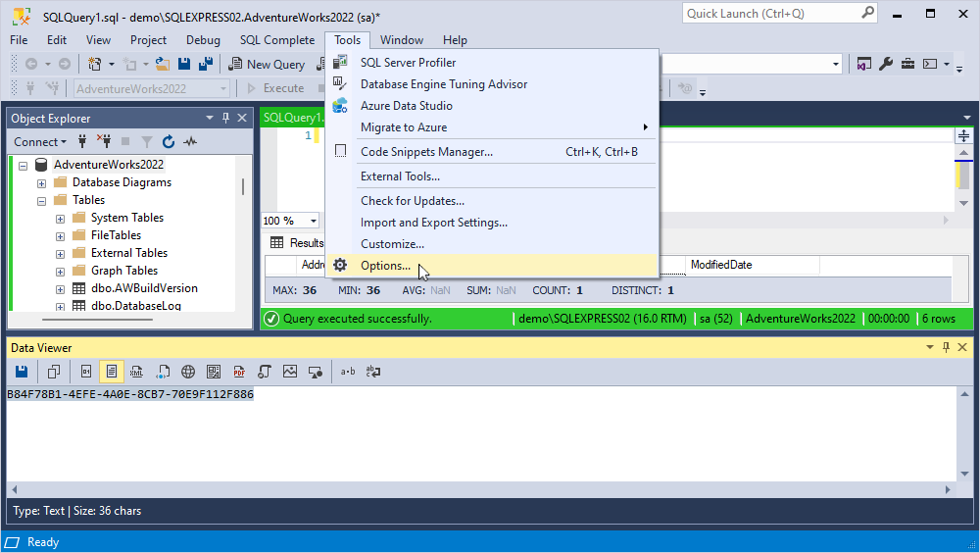Open the Web view globe icon
Viewport: 980px width, 553px height.
[x=188, y=372]
